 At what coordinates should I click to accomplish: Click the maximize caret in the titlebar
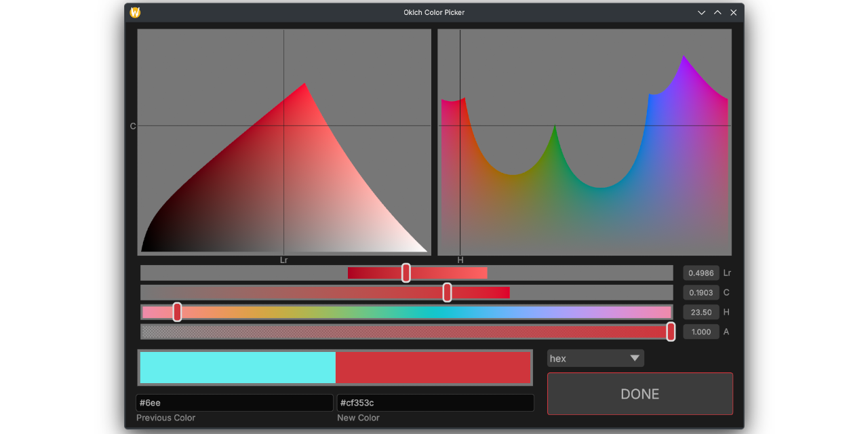(717, 12)
